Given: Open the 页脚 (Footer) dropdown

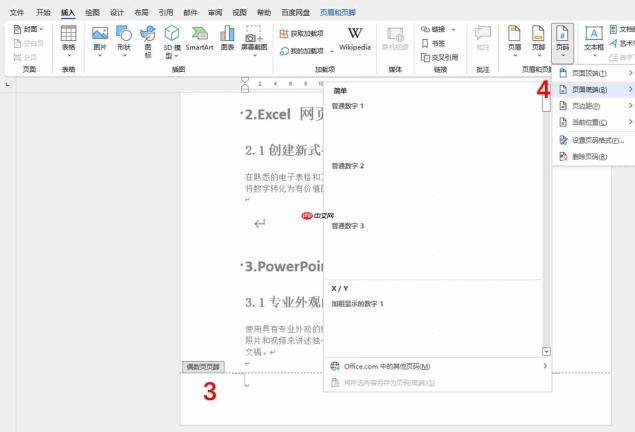Looking at the screenshot, I should [538, 41].
